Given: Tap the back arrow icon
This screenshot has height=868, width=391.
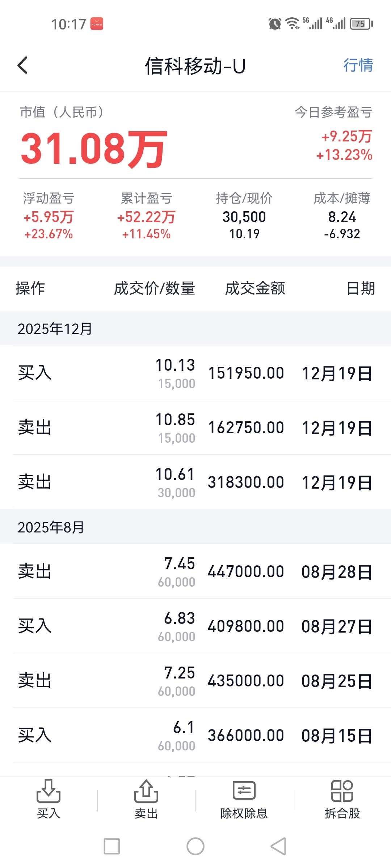Looking at the screenshot, I should click(22, 65).
